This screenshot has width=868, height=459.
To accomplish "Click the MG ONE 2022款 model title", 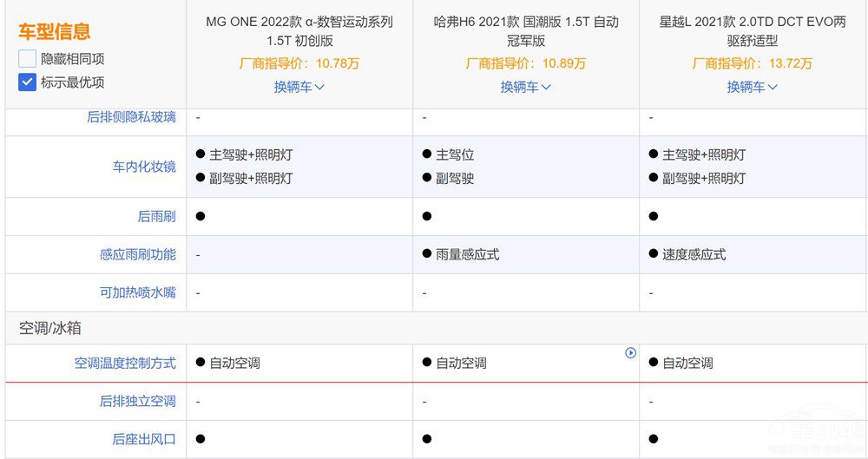I will click(299, 30).
